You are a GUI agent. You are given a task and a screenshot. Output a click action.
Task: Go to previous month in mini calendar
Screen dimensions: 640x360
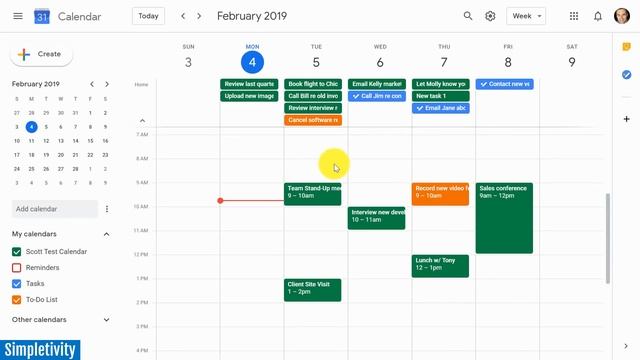[x=92, y=84]
